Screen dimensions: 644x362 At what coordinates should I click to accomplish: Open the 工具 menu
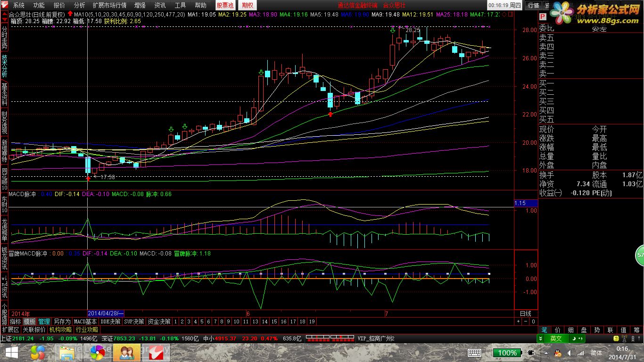180,5
